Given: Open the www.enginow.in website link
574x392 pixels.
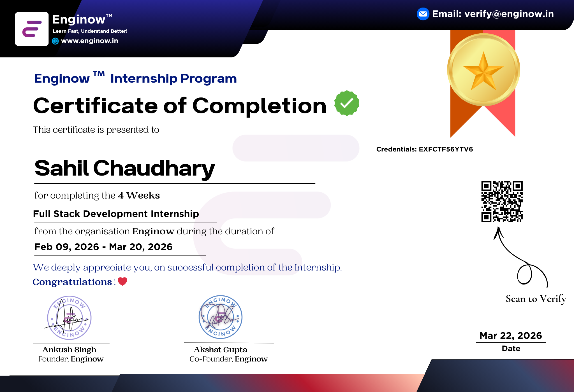Looking at the screenshot, I should pyautogui.click(x=90, y=41).
